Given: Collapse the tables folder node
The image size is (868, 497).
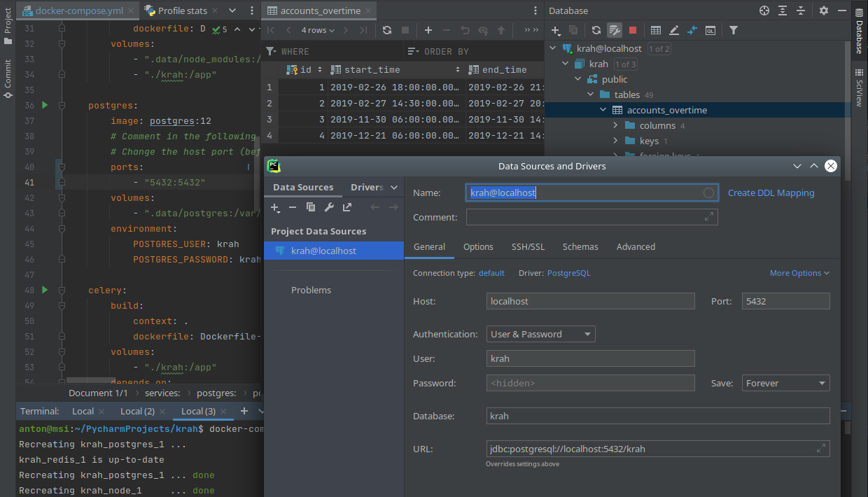Looking at the screenshot, I should (x=591, y=94).
